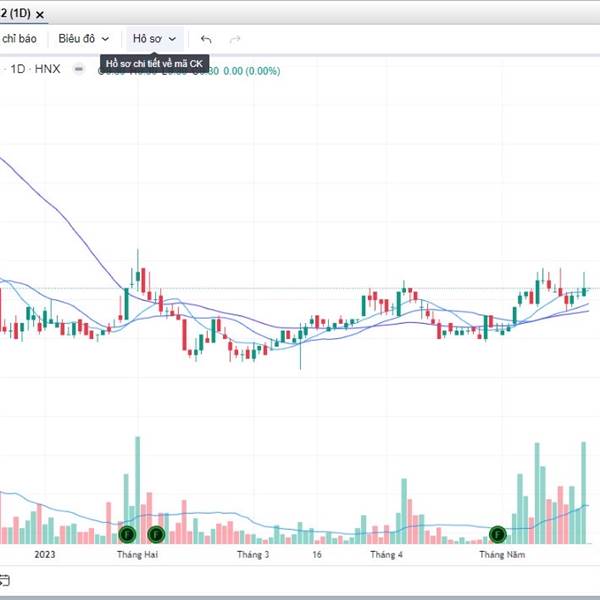Click the leftmost F event marker
Image resolution: width=600 pixels, height=600 pixels.
(x=127, y=534)
